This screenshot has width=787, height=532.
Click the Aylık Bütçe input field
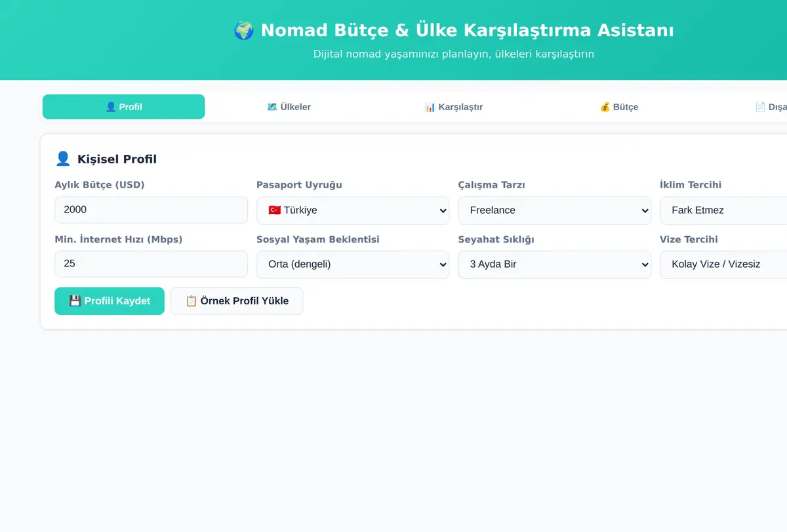(x=151, y=210)
